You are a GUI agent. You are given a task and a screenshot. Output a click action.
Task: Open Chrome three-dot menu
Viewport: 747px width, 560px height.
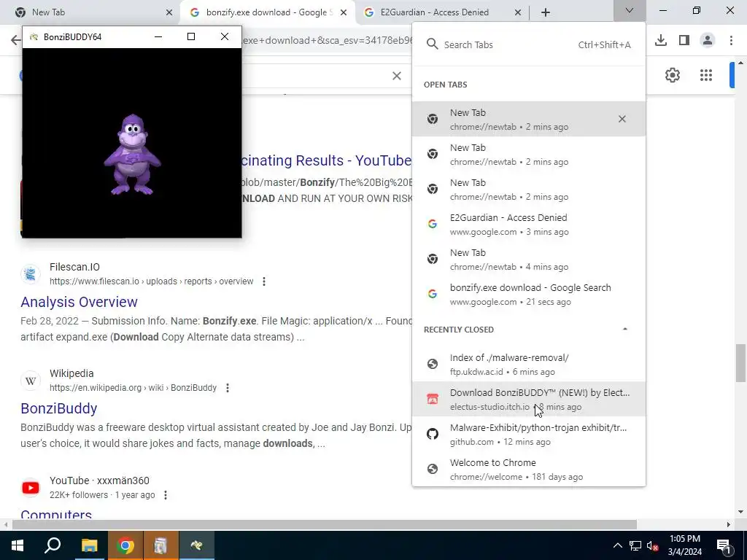point(731,41)
